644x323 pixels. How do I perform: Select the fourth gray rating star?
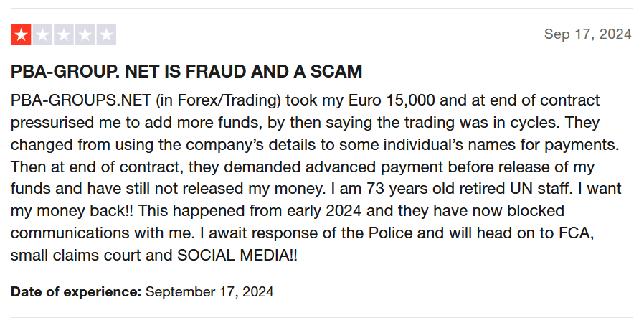pyautogui.click(x=85, y=34)
